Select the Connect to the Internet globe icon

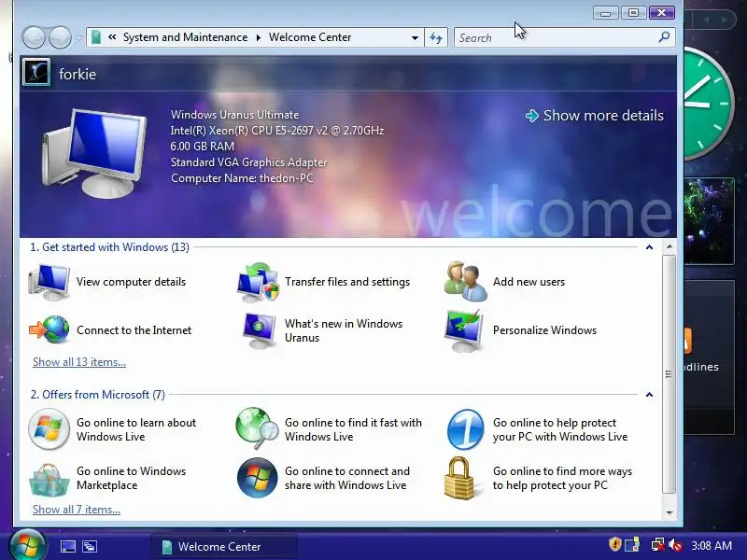(49, 329)
